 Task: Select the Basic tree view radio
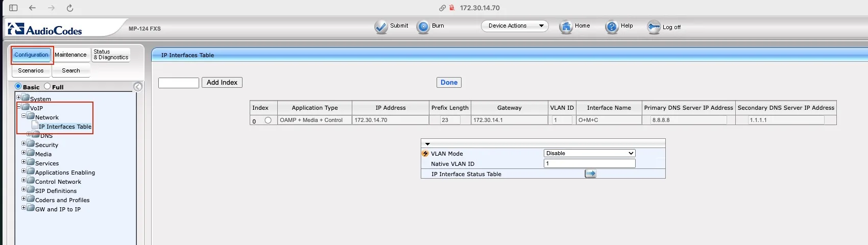[x=18, y=86]
